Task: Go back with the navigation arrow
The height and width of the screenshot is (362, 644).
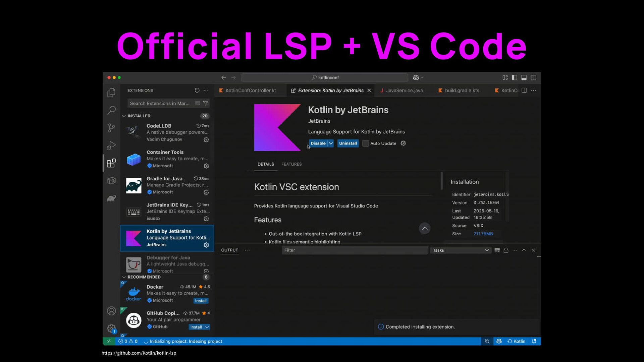Action: pyautogui.click(x=224, y=77)
